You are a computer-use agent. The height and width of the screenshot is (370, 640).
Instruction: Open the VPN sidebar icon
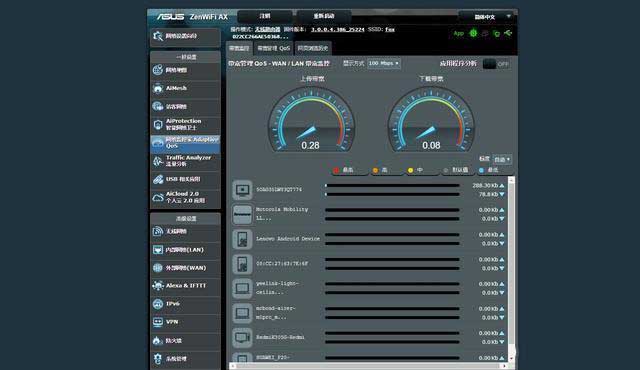point(158,322)
